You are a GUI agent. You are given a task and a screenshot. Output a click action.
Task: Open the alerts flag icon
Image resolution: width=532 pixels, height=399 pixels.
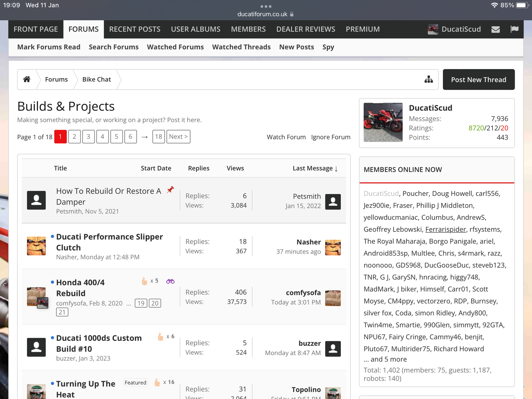coord(514,29)
